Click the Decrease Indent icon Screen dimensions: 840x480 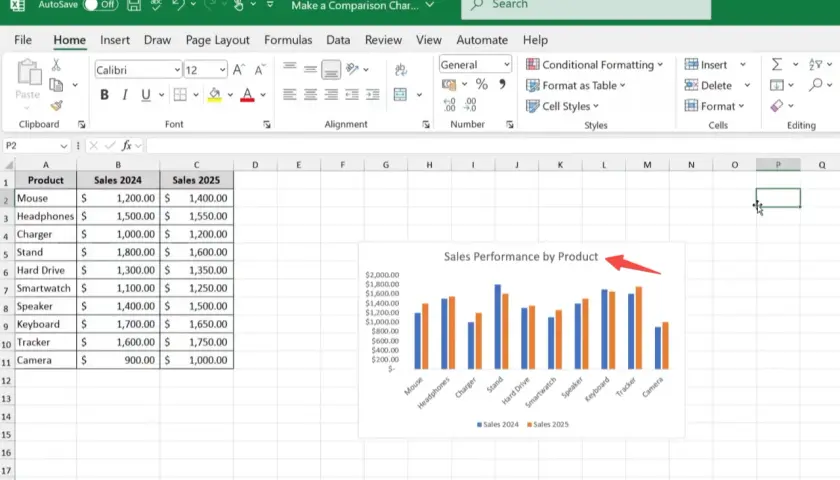(352, 95)
